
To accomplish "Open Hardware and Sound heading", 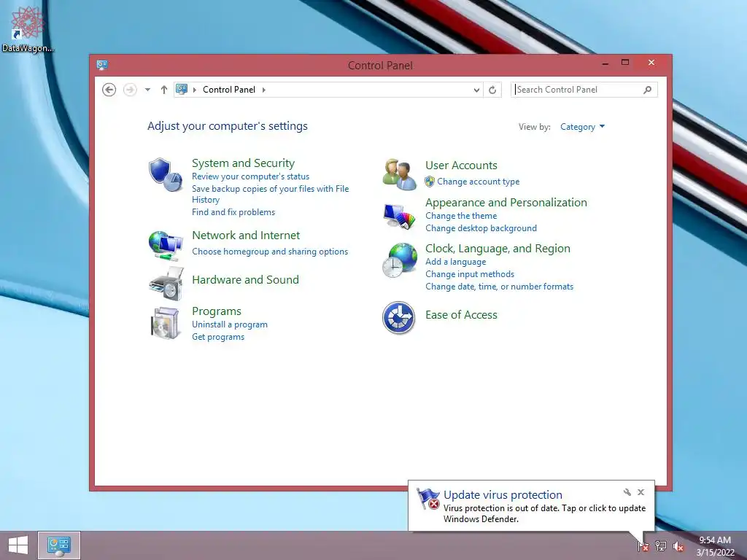I will click(x=245, y=279).
